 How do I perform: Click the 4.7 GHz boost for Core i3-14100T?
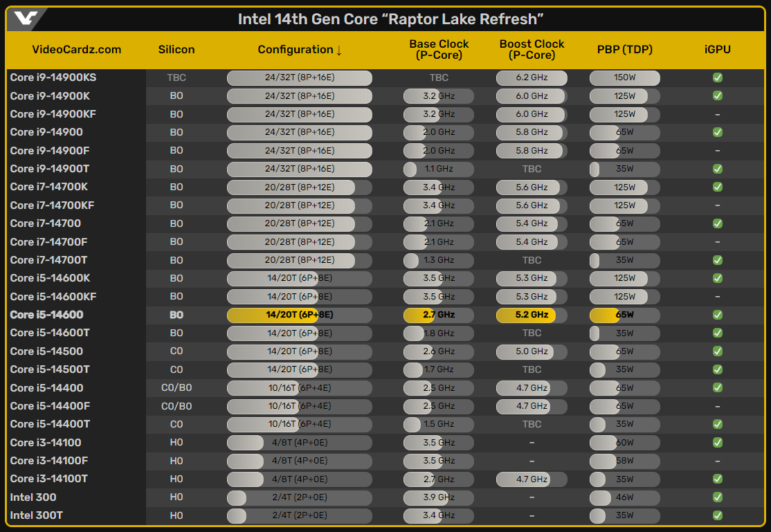coord(532,479)
